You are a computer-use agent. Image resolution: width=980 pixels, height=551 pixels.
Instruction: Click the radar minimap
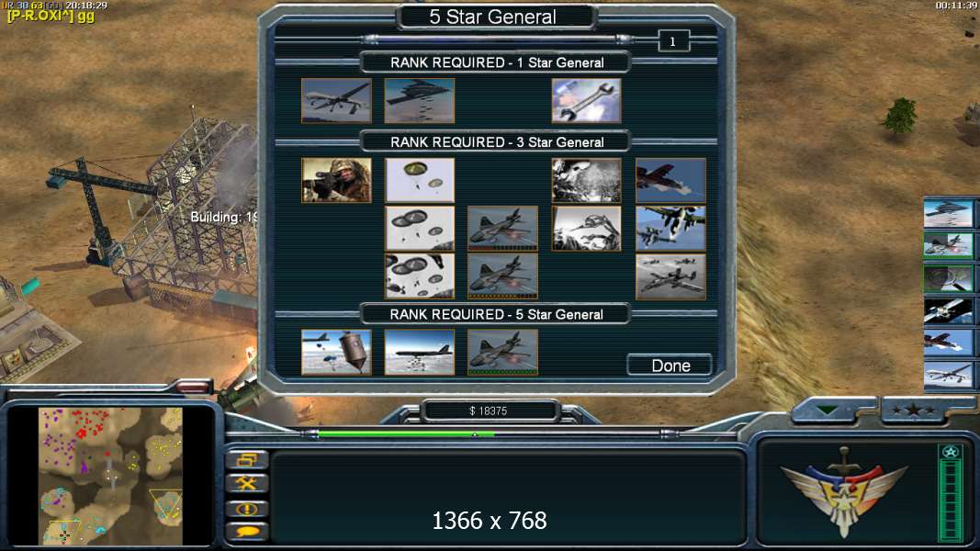pos(111,476)
